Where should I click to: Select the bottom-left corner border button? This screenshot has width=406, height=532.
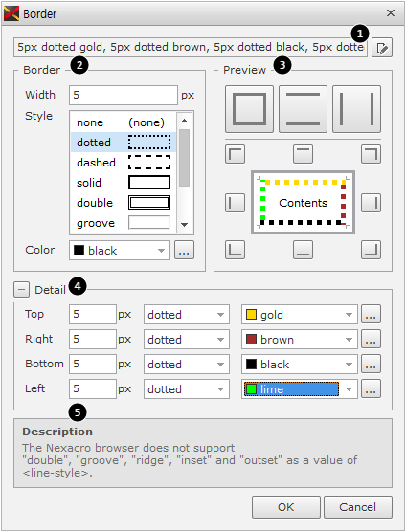[235, 250]
